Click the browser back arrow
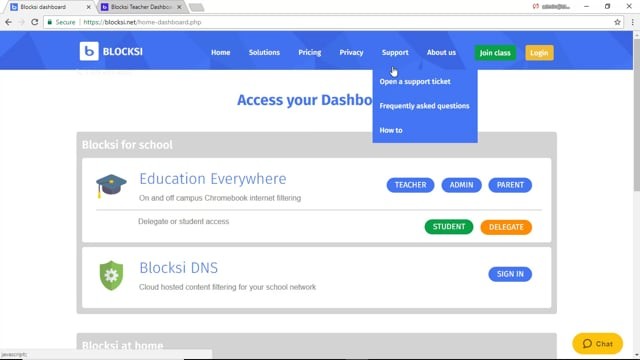This screenshot has width=640, height=360. [9, 22]
